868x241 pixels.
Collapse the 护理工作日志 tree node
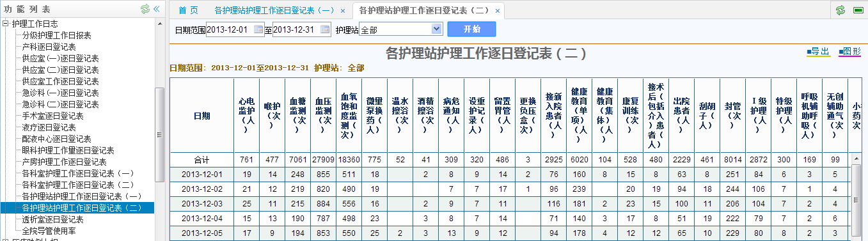click(6, 24)
